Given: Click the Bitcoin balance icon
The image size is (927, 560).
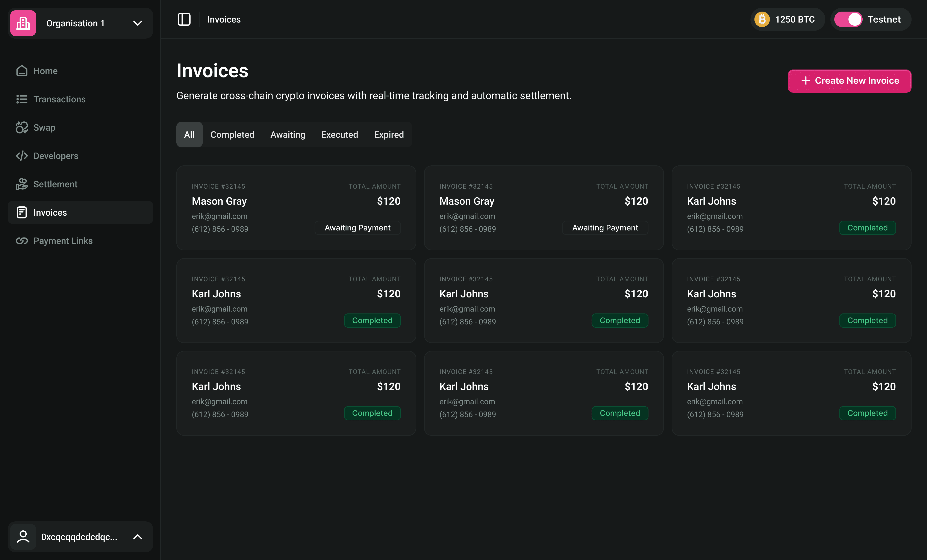Looking at the screenshot, I should point(762,20).
